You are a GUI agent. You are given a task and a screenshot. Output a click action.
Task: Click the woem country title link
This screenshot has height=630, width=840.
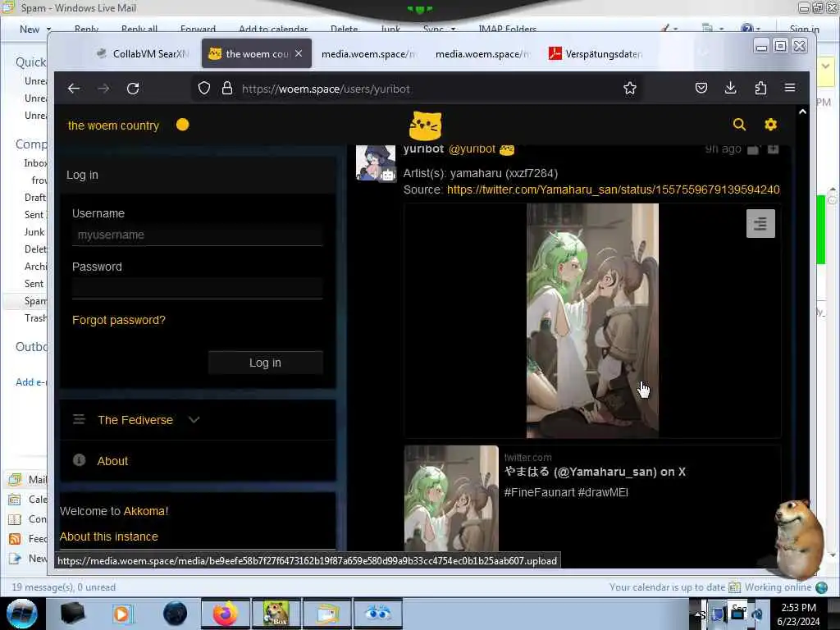[x=113, y=126]
